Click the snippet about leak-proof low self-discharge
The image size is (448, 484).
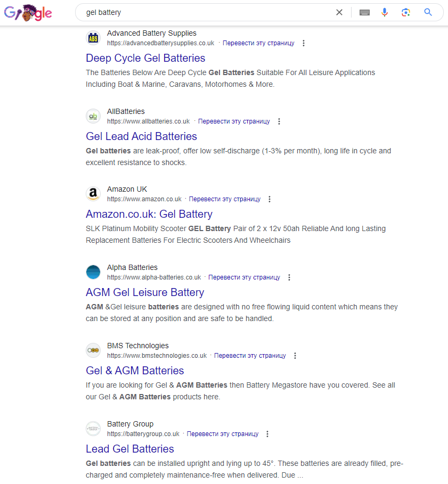(238, 157)
